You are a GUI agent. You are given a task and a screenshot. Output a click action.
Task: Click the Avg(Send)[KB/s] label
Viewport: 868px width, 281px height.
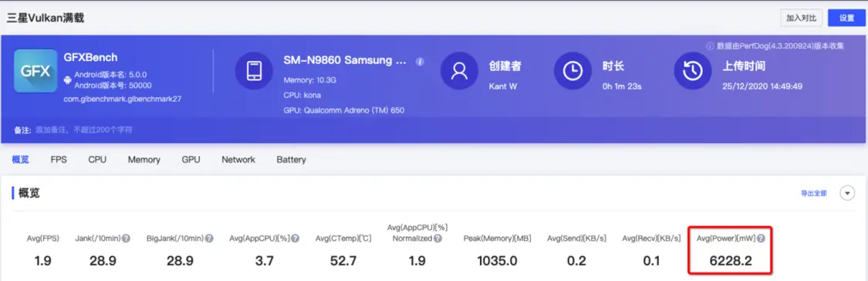(576, 239)
